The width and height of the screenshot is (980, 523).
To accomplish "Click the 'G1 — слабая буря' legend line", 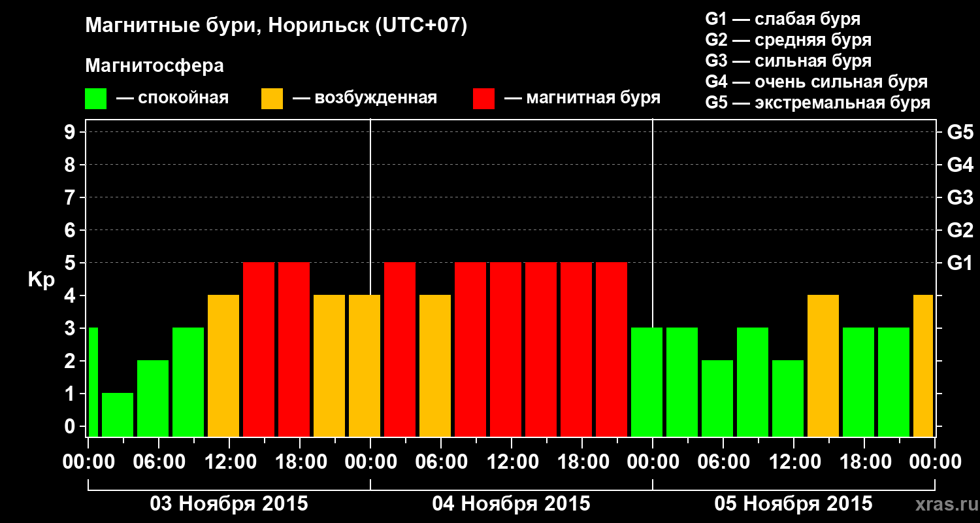I will pyautogui.click(x=783, y=19).
